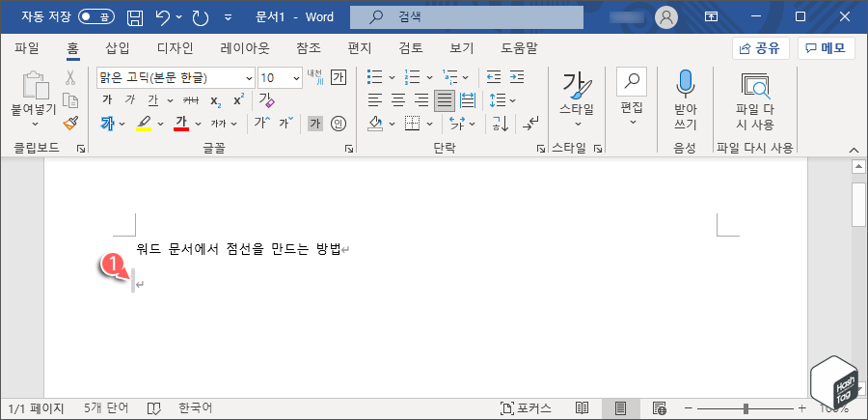Apply underline formatting
Screen dimensions: 868x420
152,100
